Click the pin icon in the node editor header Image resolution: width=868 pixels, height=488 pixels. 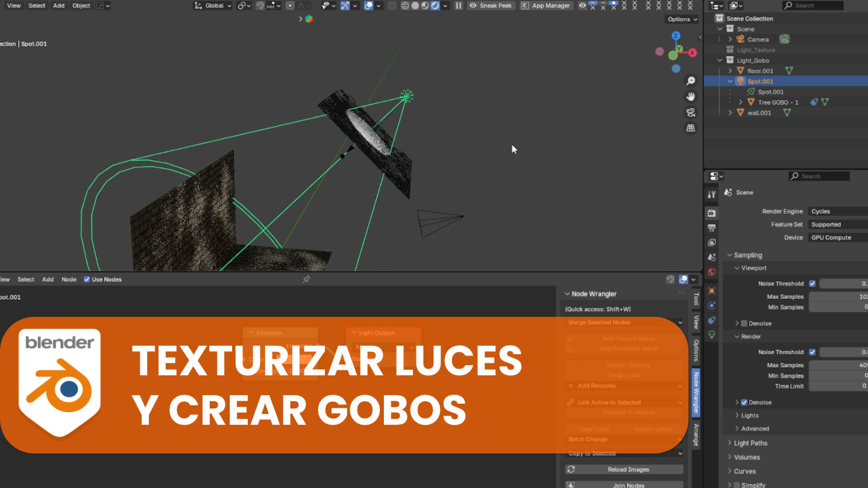point(306,280)
